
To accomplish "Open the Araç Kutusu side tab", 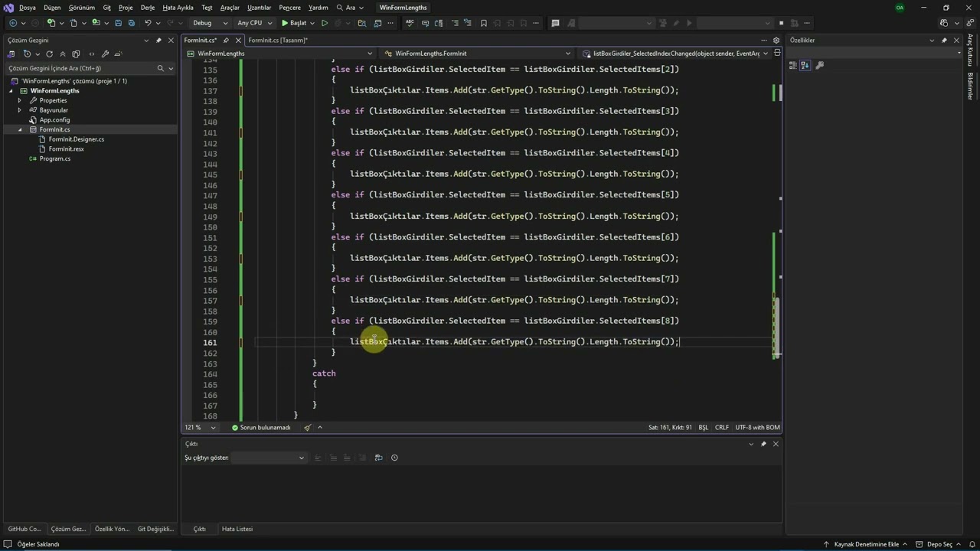I will click(970, 51).
